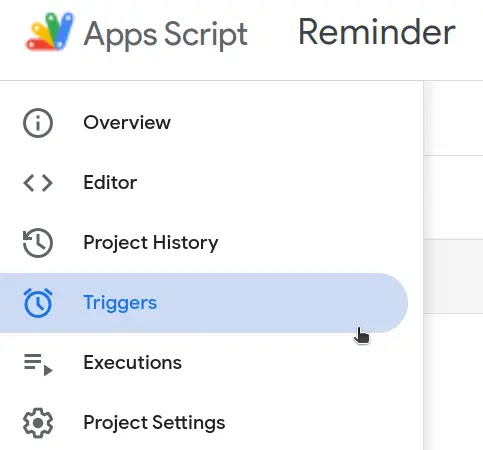The height and width of the screenshot is (450, 483).
Task: Open the Executions list-play icon
Action: point(38,364)
